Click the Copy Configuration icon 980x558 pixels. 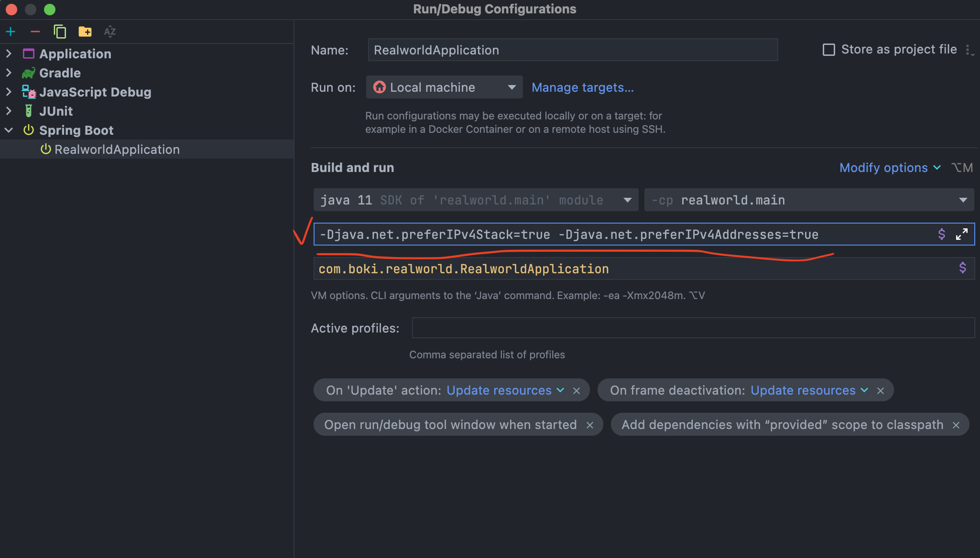(60, 32)
